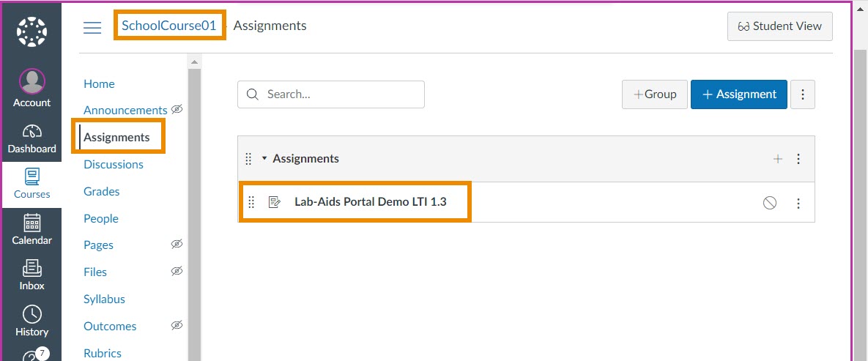The image size is (868, 361).
Task: Open History in global navigation
Action: (x=31, y=321)
